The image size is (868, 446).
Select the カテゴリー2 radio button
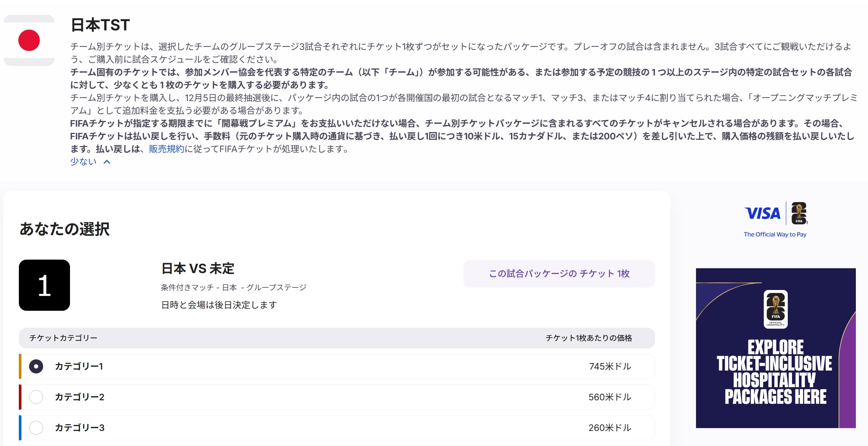tap(36, 397)
